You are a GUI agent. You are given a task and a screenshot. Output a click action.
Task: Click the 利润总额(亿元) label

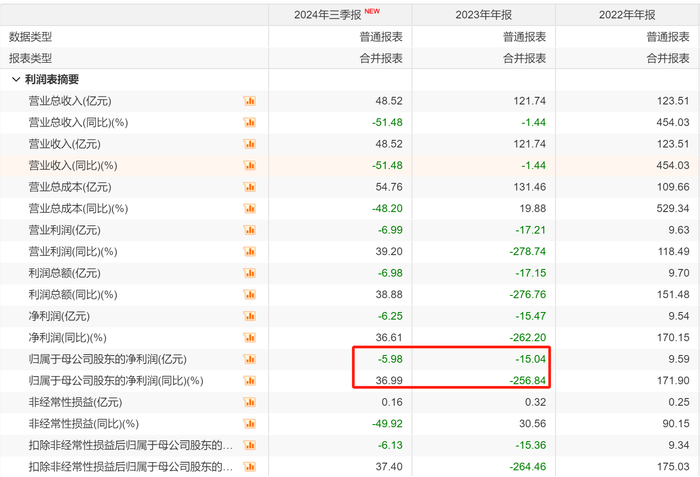(x=65, y=273)
